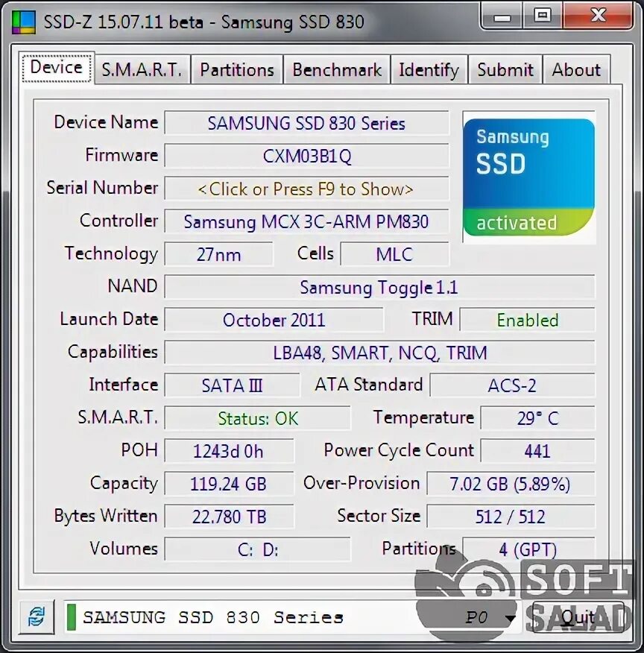The image size is (644, 653).
Task: Select the Identify tab
Action: (429, 69)
